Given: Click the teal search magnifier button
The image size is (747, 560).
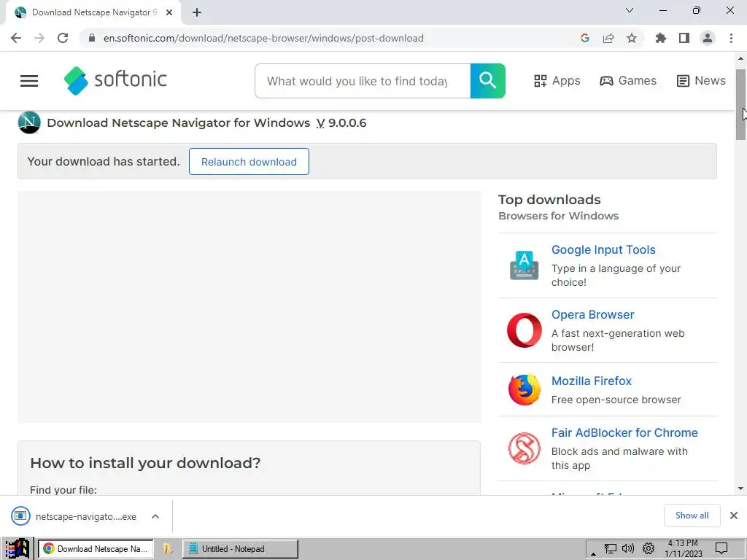Looking at the screenshot, I should [487, 81].
